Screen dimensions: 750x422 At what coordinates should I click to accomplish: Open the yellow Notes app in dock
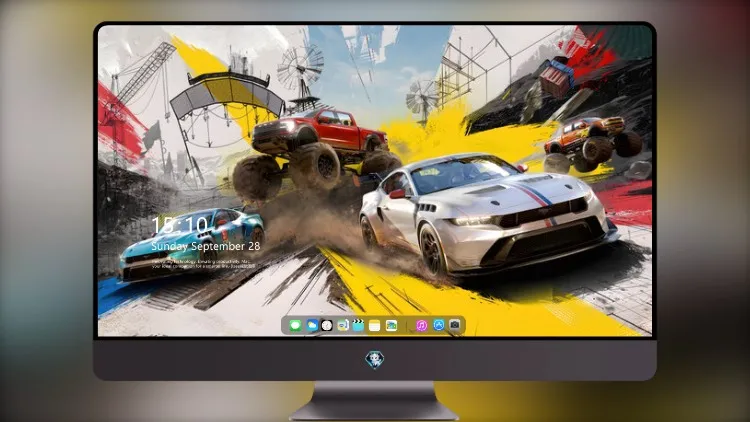[x=375, y=325]
